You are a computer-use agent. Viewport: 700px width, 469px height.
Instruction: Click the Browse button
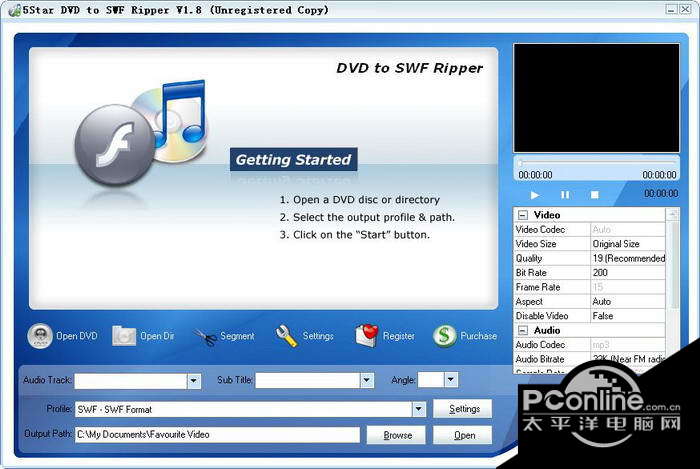coord(396,435)
